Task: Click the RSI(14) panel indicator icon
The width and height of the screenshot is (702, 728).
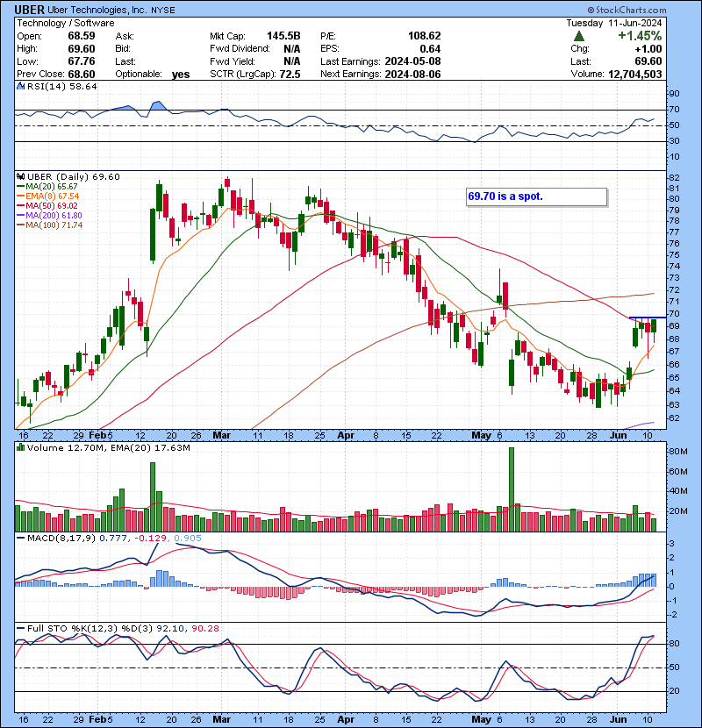Action: click(x=20, y=86)
